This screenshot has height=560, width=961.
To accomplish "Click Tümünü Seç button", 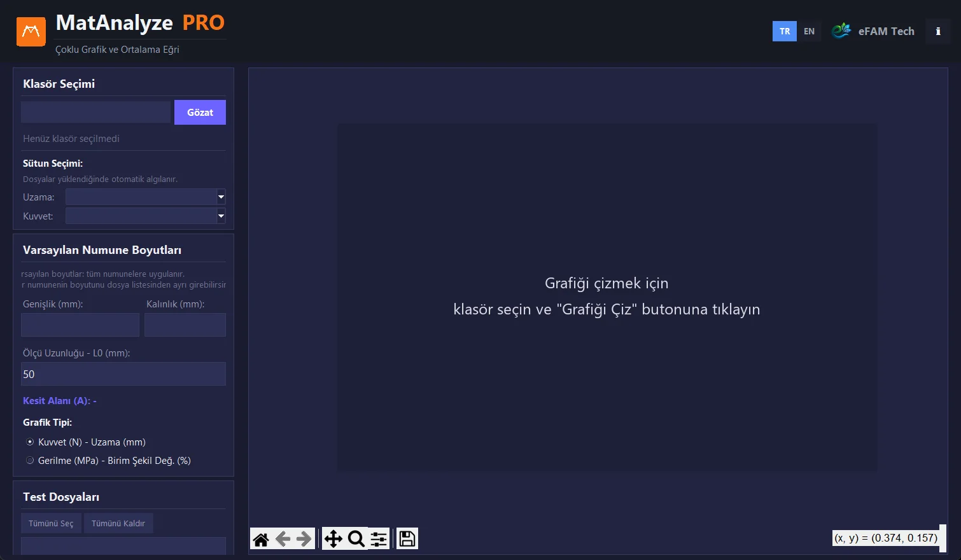I will click(x=51, y=523).
